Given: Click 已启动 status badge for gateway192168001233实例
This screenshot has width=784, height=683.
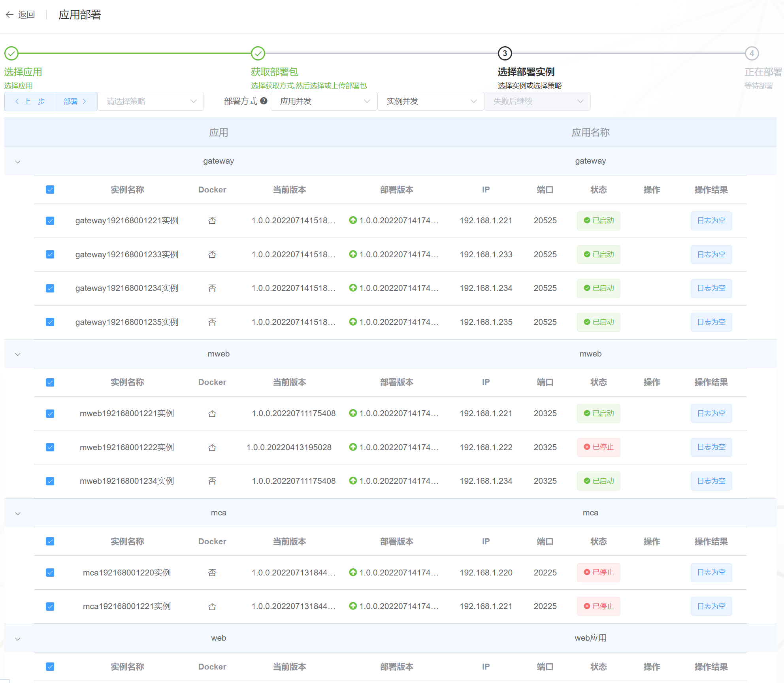Looking at the screenshot, I should pyautogui.click(x=598, y=255).
